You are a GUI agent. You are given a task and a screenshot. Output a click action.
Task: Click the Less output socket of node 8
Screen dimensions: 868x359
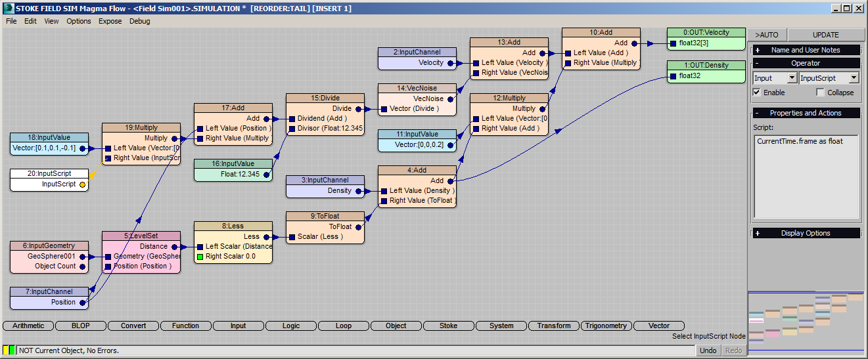266,237
